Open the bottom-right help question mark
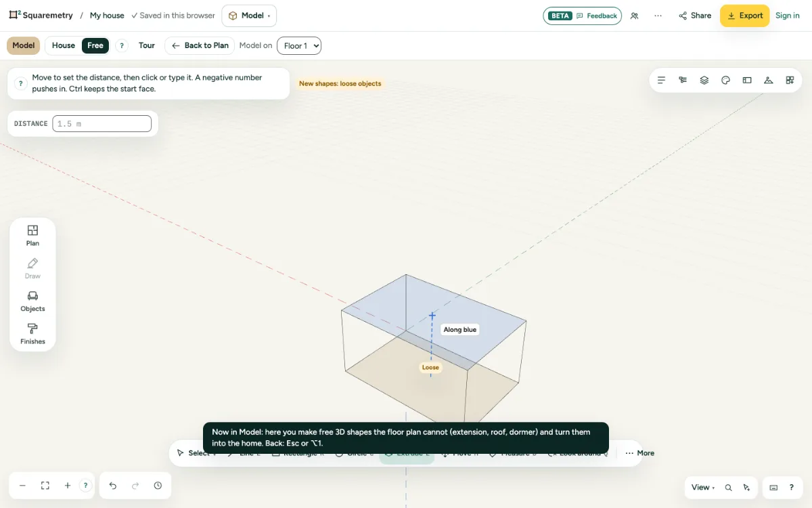Image resolution: width=812 pixels, height=508 pixels. (792, 488)
